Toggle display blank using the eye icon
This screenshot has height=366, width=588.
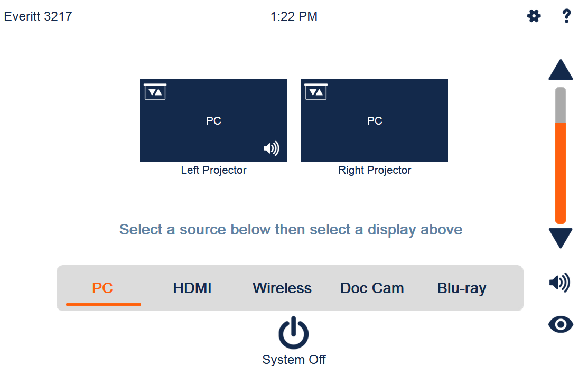point(561,324)
